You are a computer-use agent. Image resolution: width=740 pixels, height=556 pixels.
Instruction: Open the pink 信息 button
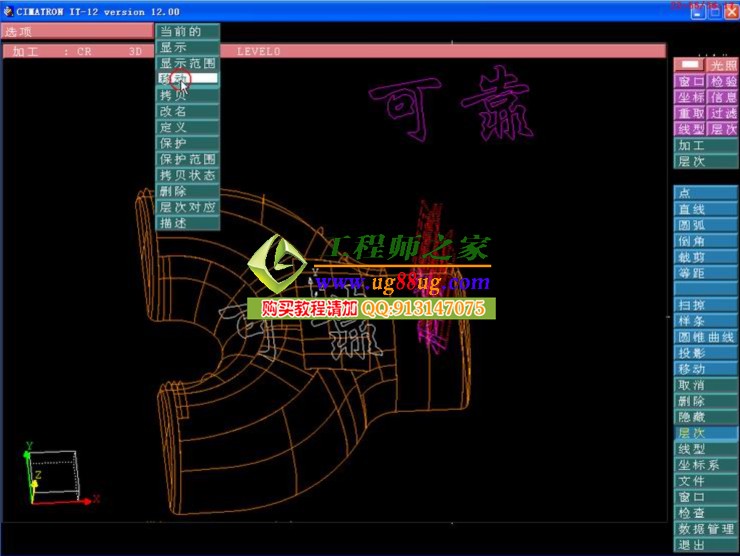point(723,97)
